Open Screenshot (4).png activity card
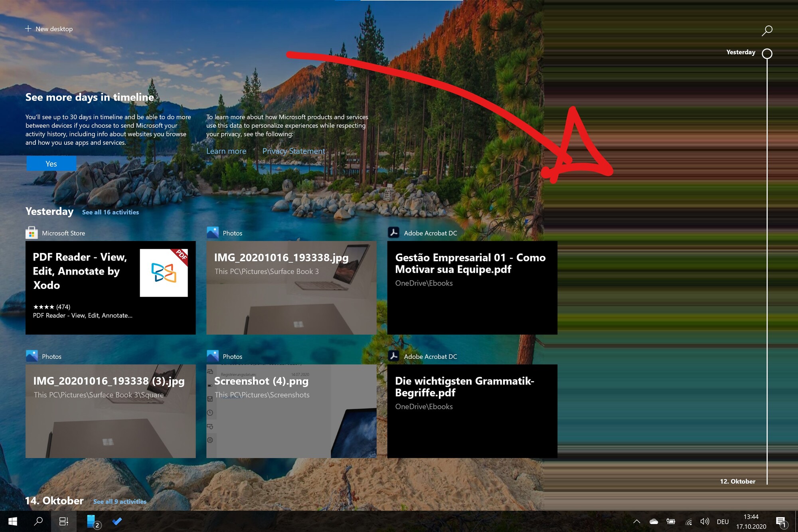The width and height of the screenshot is (798, 532). (291, 411)
